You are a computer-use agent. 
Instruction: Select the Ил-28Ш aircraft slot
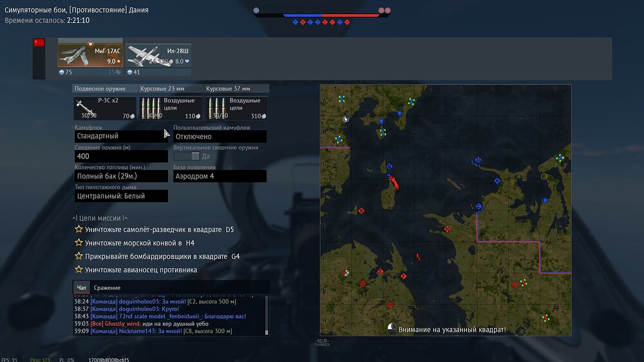click(158, 55)
